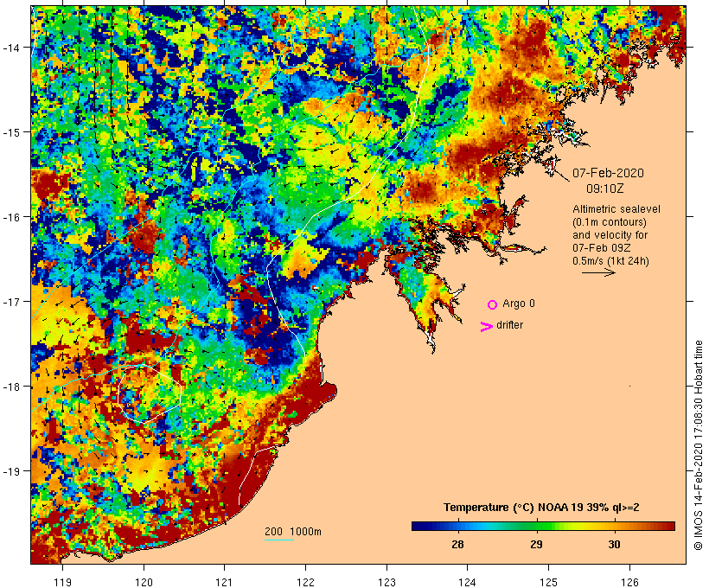Image resolution: width=709 pixels, height=588 pixels.
Task: Click the 'Argo 0' legend label
Action: coord(519,304)
